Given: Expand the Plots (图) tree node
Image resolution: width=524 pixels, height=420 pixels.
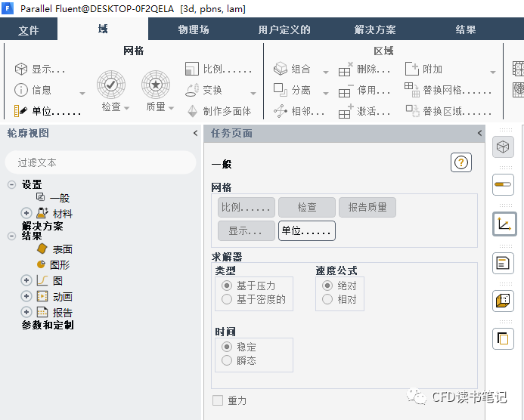Looking at the screenshot, I should [x=26, y=280].
